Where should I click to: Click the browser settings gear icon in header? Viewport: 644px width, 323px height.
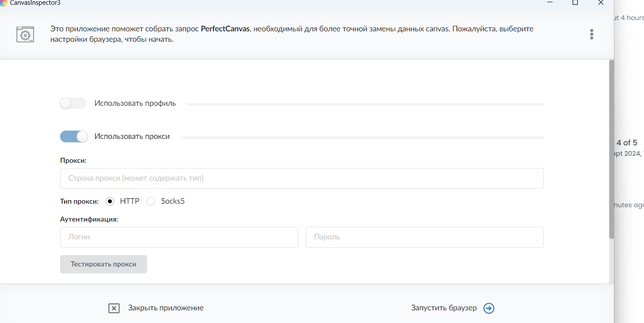[25, 34]
